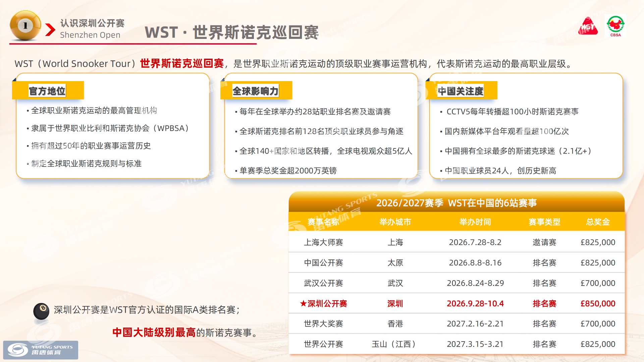This screenshot has width=644, height=362.
Task: Click the 举办时间 column header
Action: point(475,222)
